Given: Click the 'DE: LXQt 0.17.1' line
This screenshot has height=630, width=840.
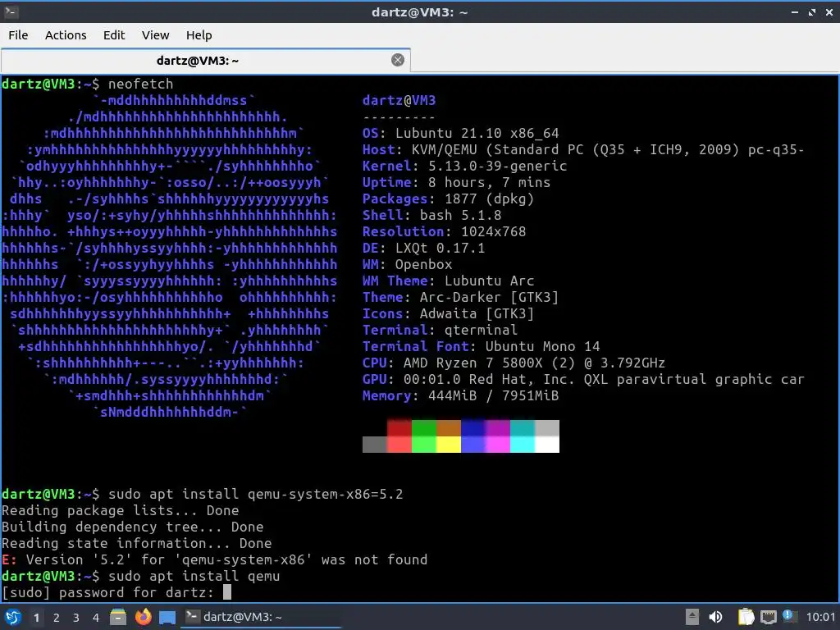Looking at the screenshot, I should [424, 248].
